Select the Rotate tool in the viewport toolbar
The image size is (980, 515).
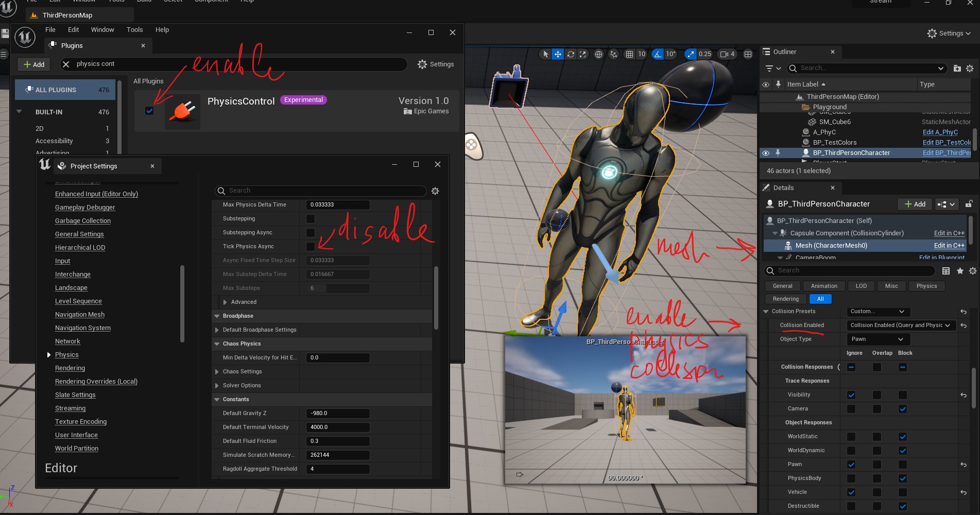click(570, 54)
